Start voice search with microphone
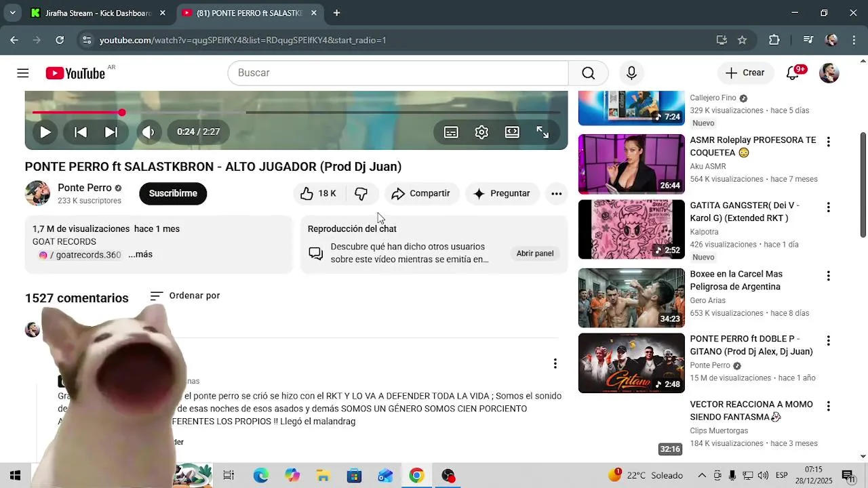868x488 pixels. tap(631, 73)
